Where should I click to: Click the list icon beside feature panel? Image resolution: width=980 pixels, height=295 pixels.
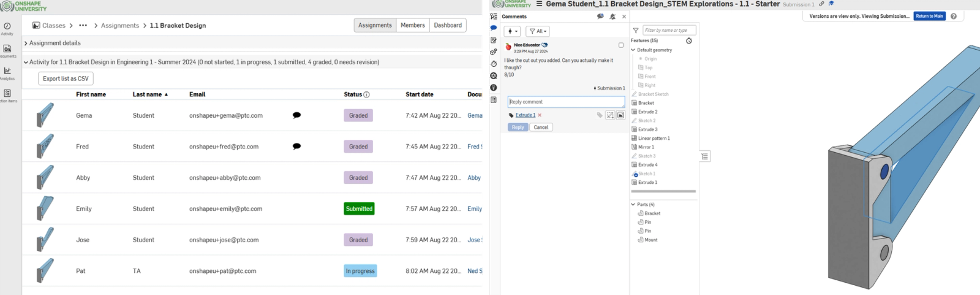705,156
